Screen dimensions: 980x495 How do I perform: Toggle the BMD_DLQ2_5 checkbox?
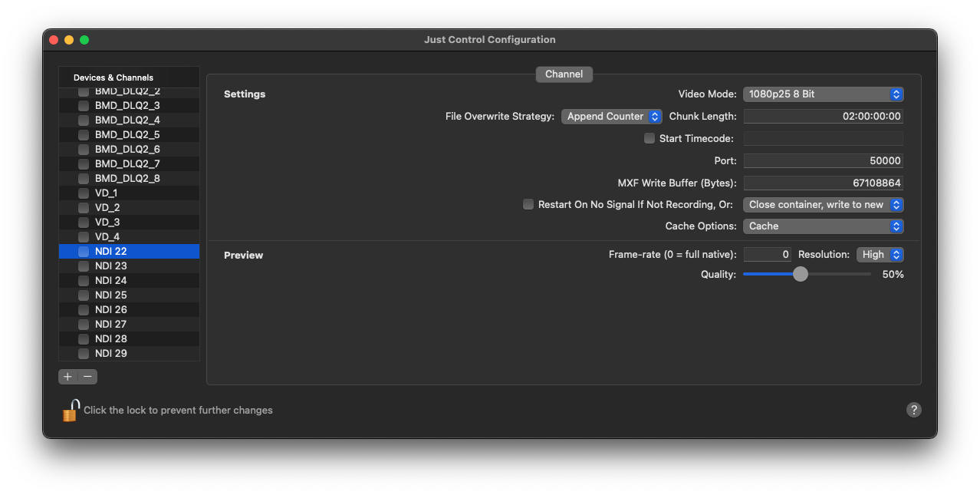84,135
